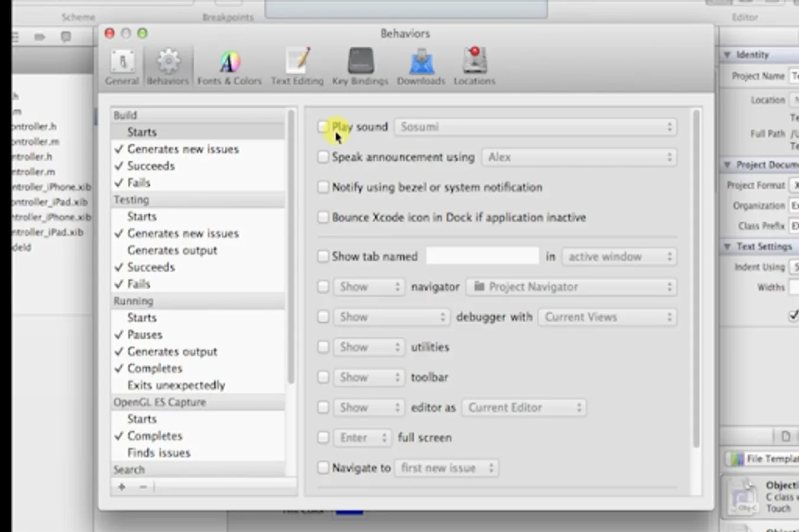Go to Text Editing preferences
The width and height of the screenshot is (799, 532).
pyautogui.click(x=297, y=67)
